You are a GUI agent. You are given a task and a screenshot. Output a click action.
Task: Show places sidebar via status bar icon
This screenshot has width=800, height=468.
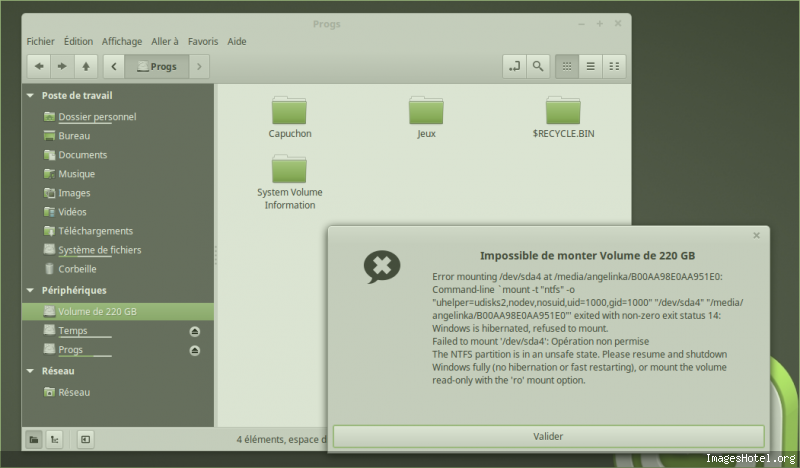click(34, 439)
